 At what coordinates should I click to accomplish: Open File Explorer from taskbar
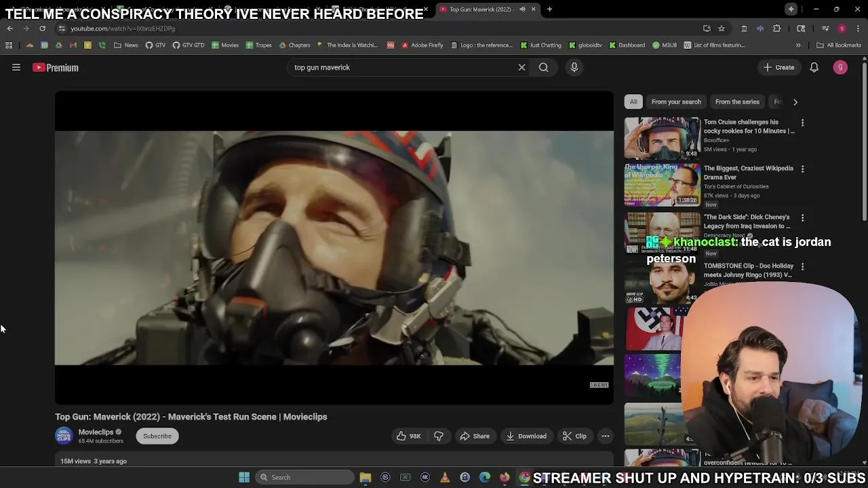pos(366,477)
